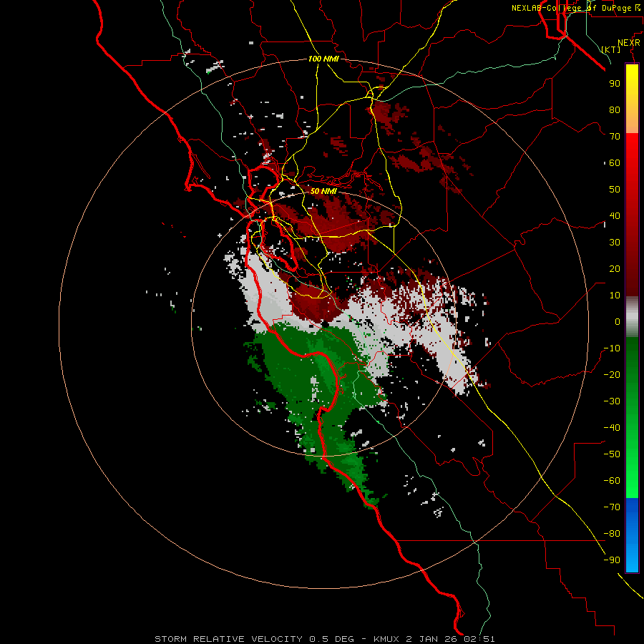Select the -30 label on the velocity scale
644x644 pixels.
tap(612, 401)
